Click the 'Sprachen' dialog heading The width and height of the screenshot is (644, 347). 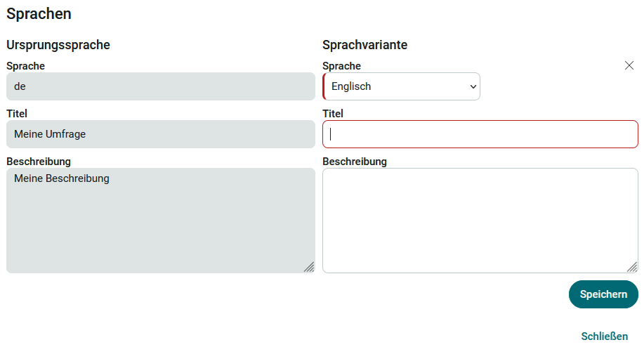tap(39, 13)
